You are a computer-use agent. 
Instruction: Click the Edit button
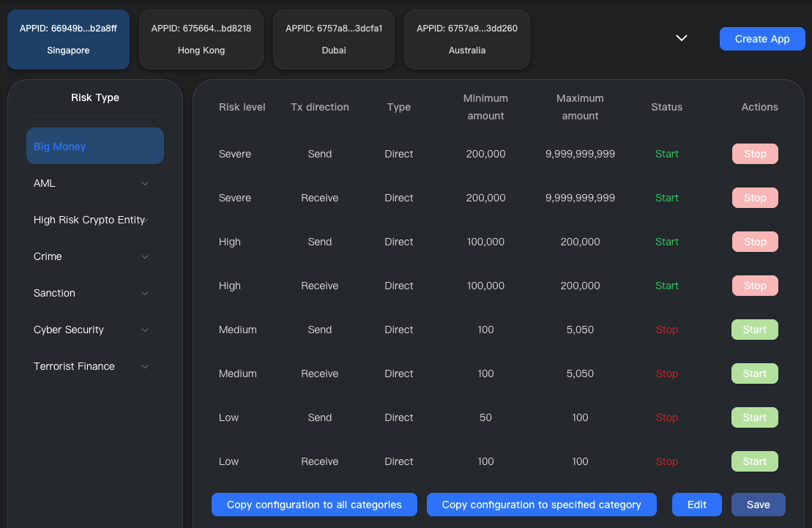(696, 505)
